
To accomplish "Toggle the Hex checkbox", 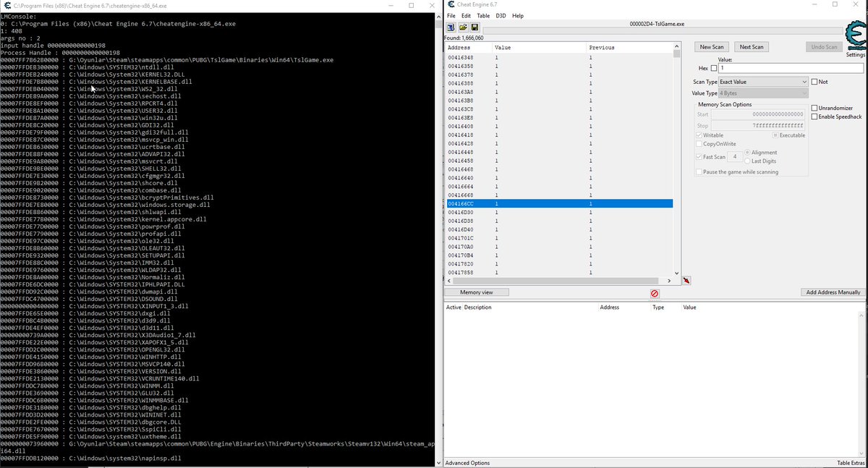I will 714,68.
